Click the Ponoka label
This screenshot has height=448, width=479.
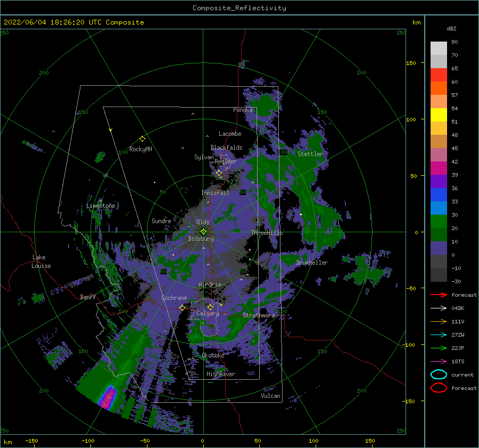(x=243, y=110)
